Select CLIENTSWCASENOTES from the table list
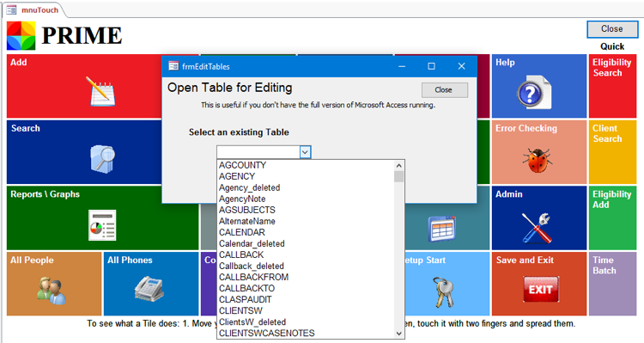Screen dimensions: 644x343 click(306, 334)
